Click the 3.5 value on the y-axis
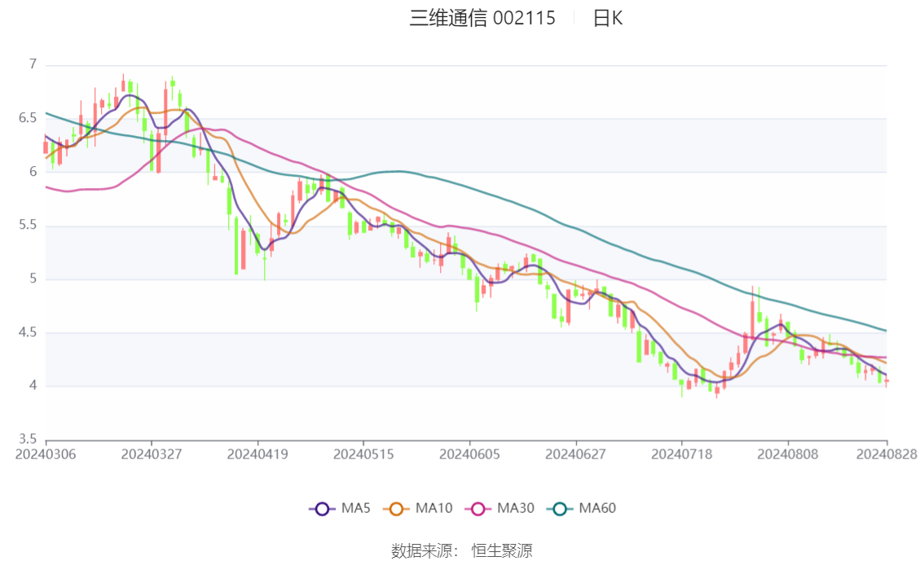 (x=29, y=440)
